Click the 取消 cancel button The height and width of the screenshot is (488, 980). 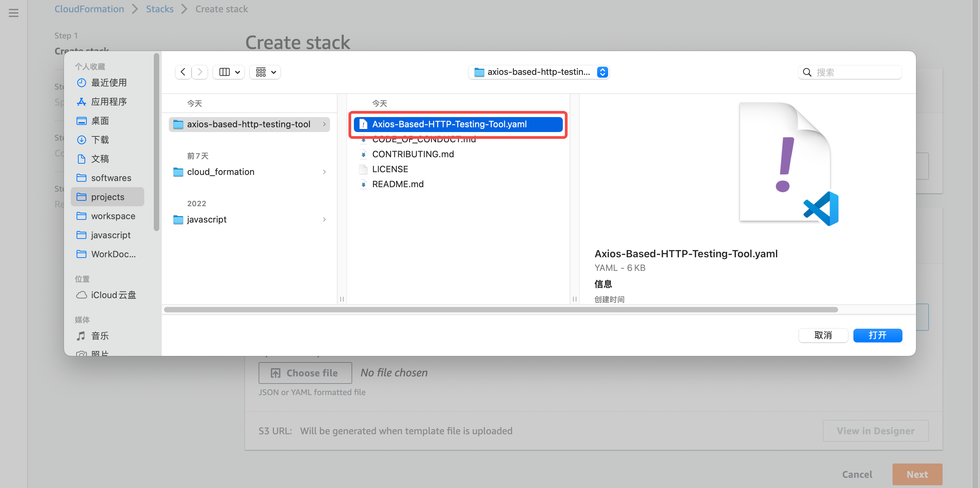823,335
